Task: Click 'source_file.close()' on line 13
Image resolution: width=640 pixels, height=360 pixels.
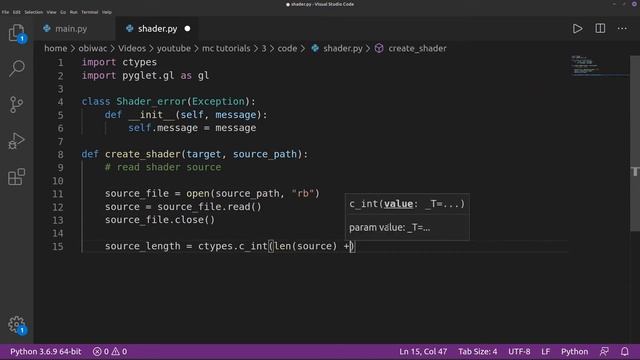Action: (160, 220)
